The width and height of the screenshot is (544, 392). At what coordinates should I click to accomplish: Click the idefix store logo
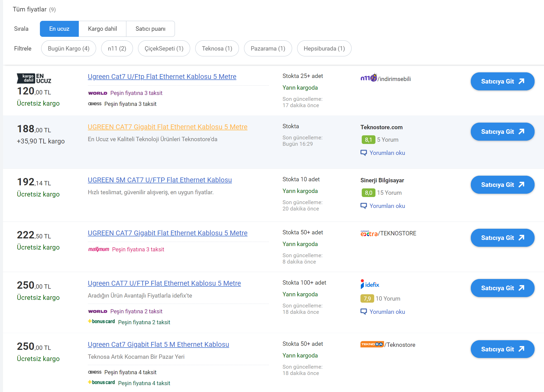[x=370, y=284]
